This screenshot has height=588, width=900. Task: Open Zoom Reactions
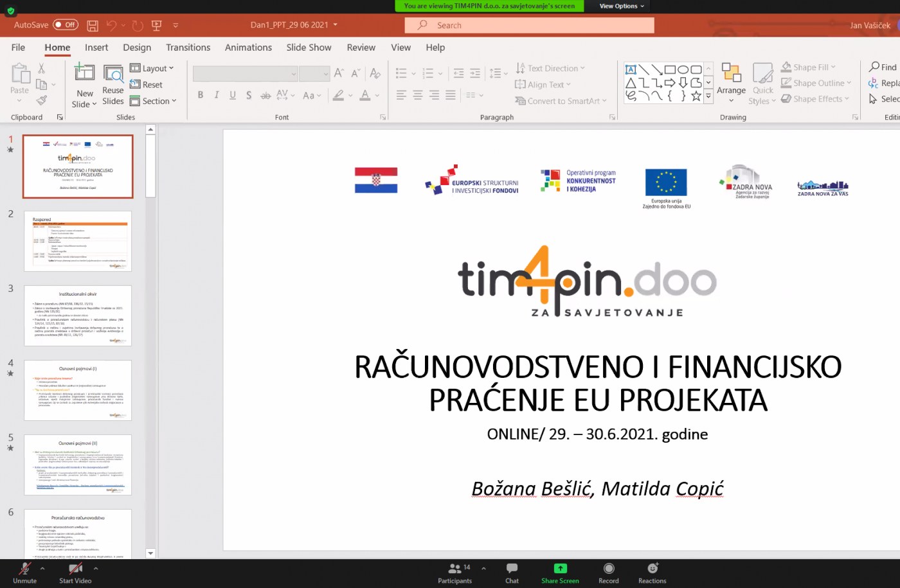pyautogui.click(x=652, y=573)
